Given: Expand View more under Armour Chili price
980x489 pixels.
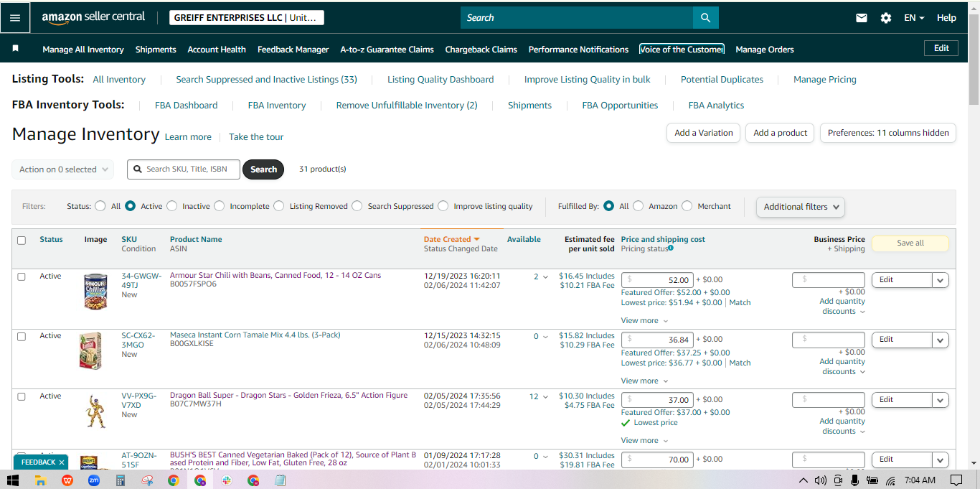Looking at the screenshot, I should coord(644,321).
